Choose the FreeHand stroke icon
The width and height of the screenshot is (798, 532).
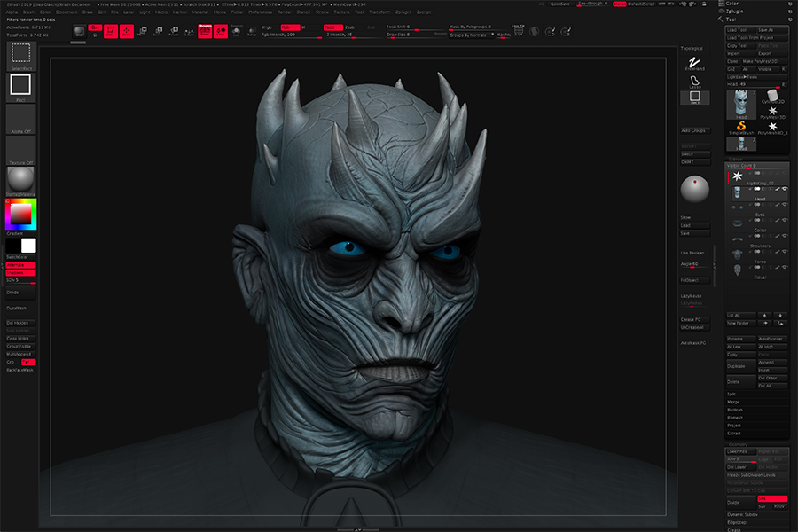[694, 64]
